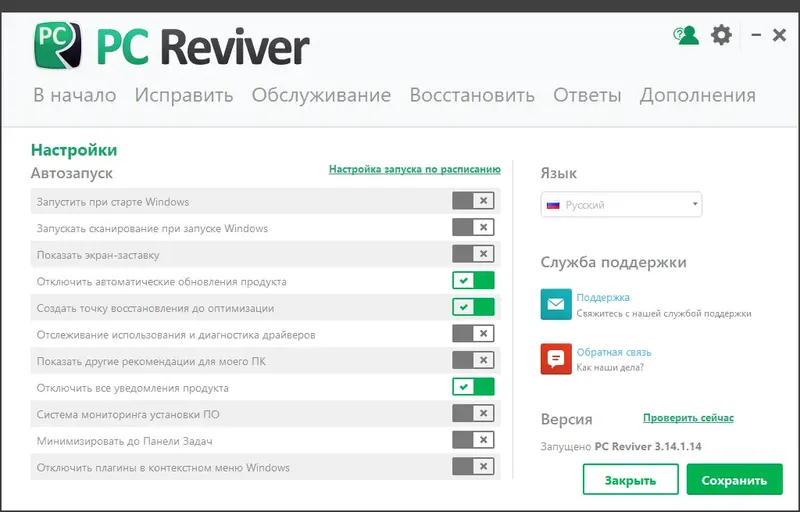
Task: Click the PC Reviver 3.14.1.14 version text
Action: pos(648,447)
